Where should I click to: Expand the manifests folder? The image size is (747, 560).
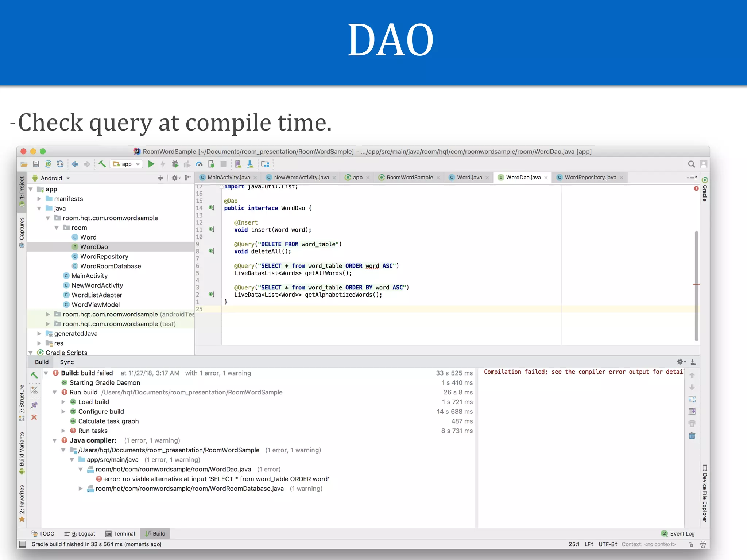(x=39, y=199)
